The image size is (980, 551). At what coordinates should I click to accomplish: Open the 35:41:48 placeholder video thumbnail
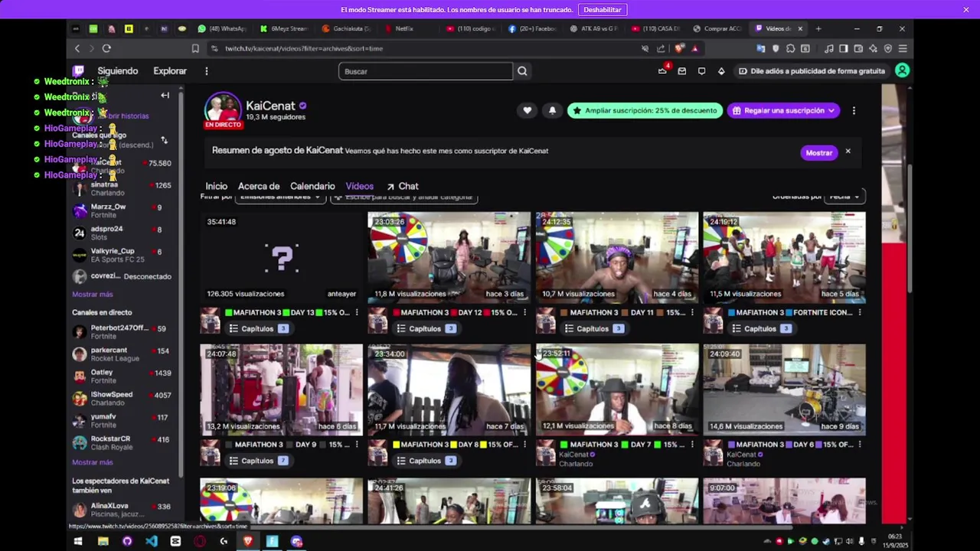click(x=282, y=258)
